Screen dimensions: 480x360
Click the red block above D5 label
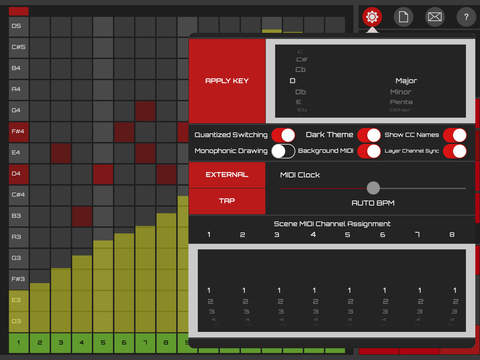point(19,11)
